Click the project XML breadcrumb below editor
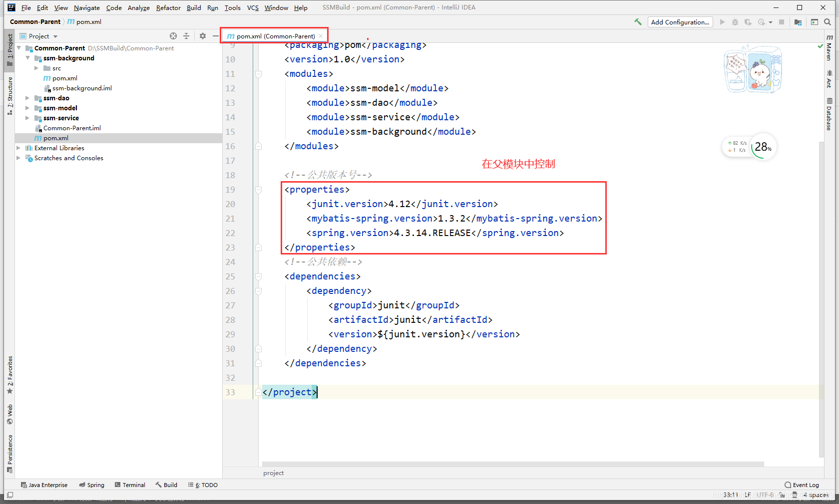Viewport: 839px width, 504px height. (x=273, y=473)
